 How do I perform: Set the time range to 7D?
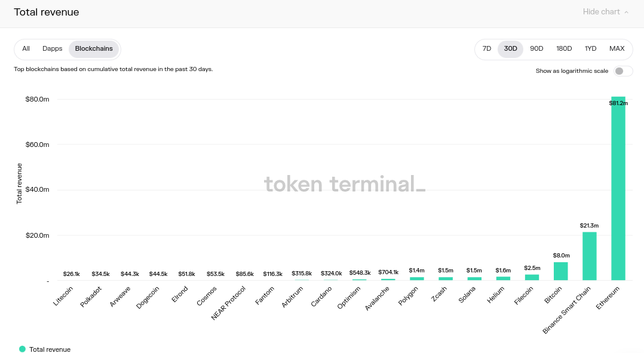click(x=487, y=48)
